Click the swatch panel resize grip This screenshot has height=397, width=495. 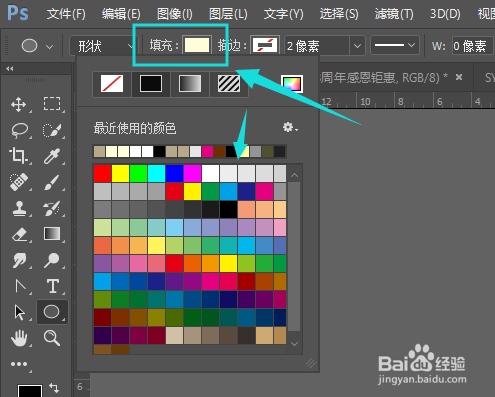[x=311, y=363]
